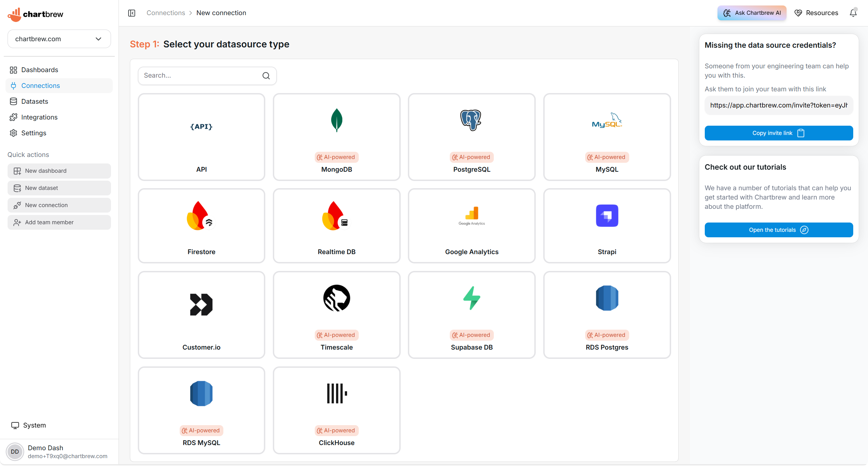Click the Timescale datasource logo
The image size is (868, 466).
[336, 298]
